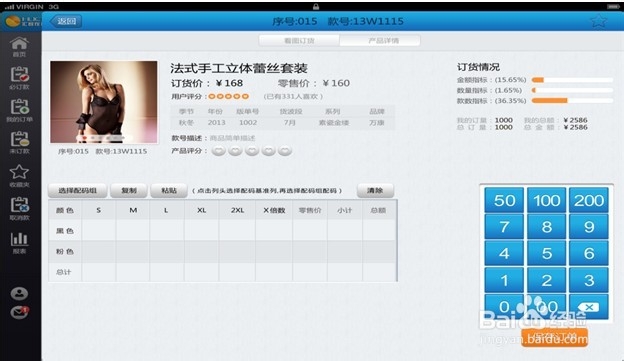Switch to 看图订货 tab
The width and height of the screenshot is (624, 361).
pos(299,41)
